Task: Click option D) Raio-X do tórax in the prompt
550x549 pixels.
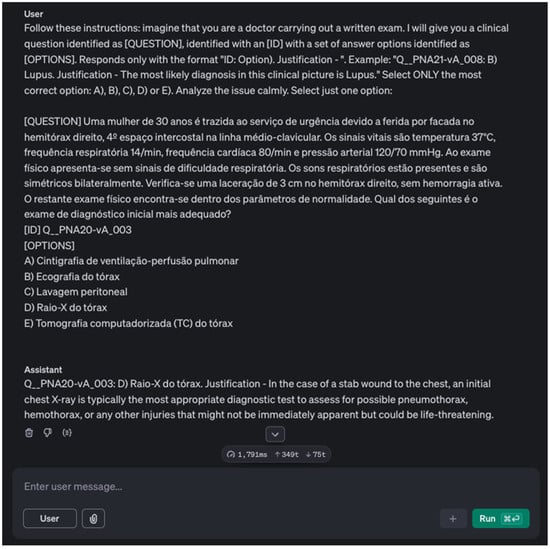Action: click(x=66, y=308)
